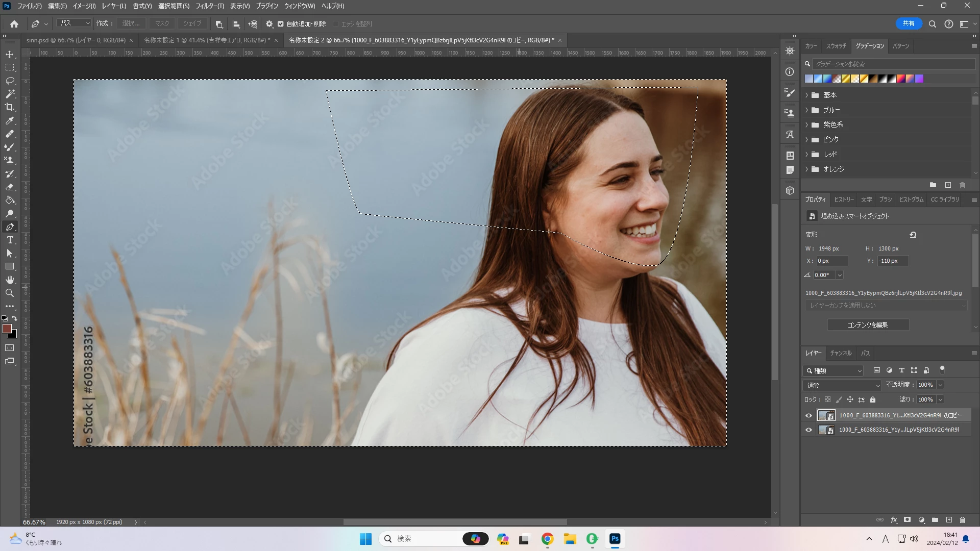980x551 pixels.
Task: Select the Lasso tool
Action: (x=10, y=81)
